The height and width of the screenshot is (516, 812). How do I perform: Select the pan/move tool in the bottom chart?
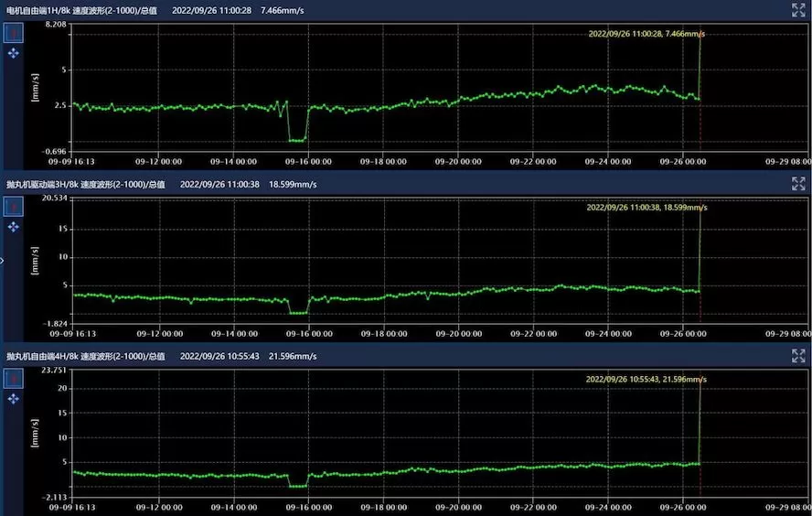14,399
